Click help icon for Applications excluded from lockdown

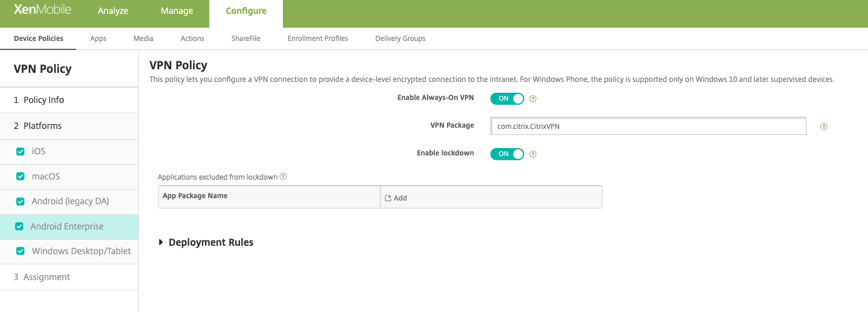click(x=283, y=177)
